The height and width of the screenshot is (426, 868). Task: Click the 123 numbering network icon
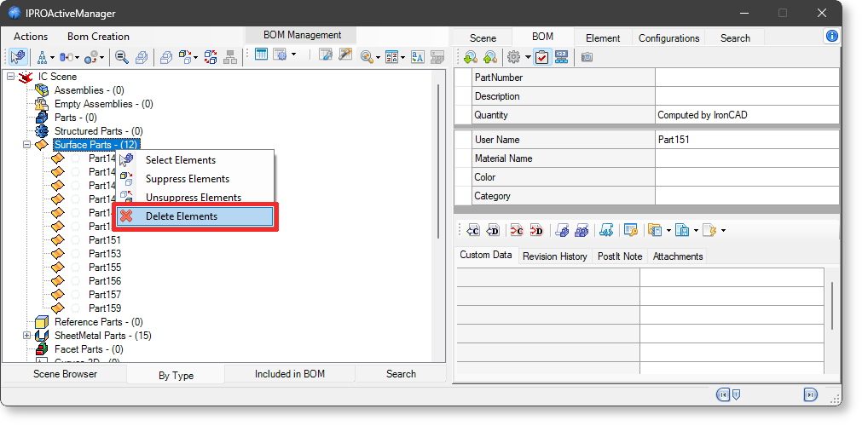pyautogui.click(x=561, y=56)
